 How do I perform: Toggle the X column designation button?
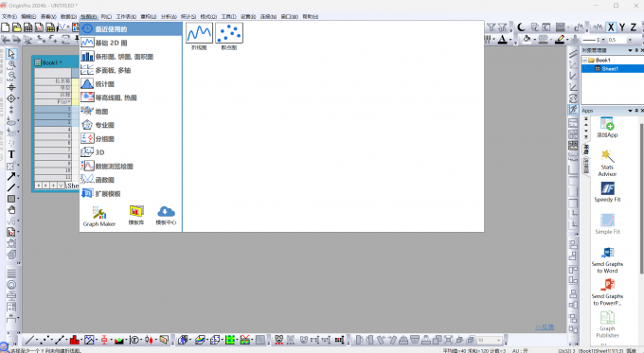coord(611,27)
